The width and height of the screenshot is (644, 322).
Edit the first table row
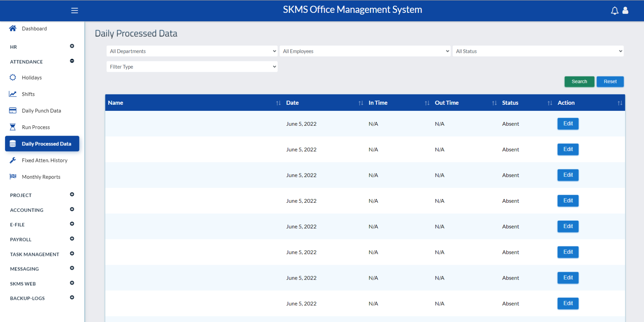pos(568,124)
